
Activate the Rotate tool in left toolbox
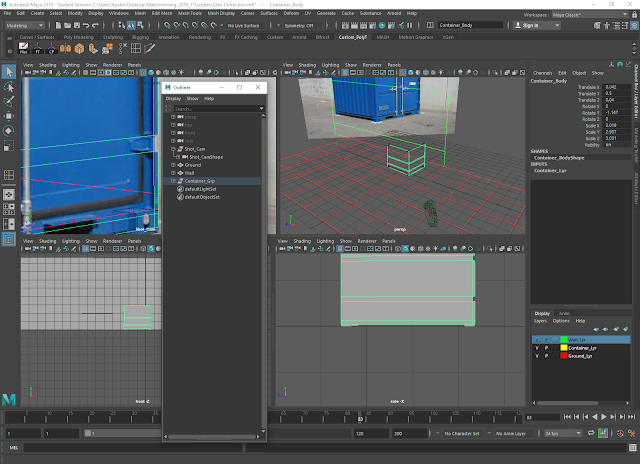[x=9, y=131]
